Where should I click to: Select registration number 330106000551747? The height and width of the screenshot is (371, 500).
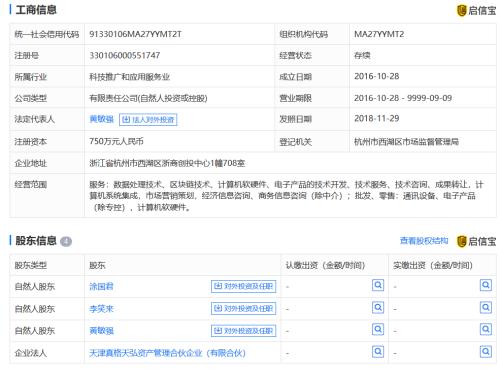pos(125,55)
